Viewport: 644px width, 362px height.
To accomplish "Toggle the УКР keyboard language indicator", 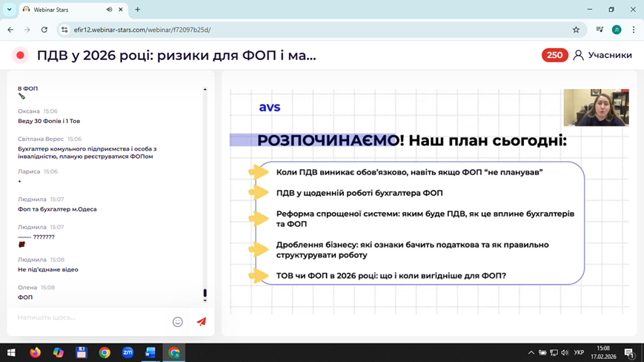I will tap(579, 352).
